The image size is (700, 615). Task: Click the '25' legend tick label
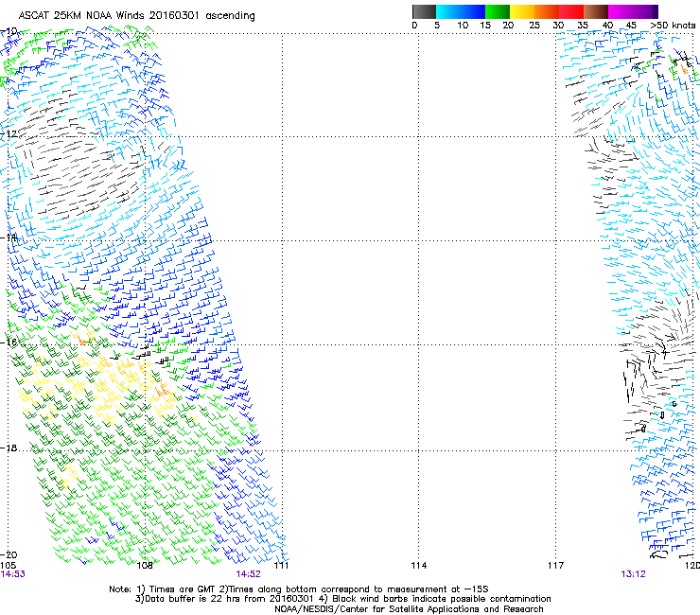534,26
